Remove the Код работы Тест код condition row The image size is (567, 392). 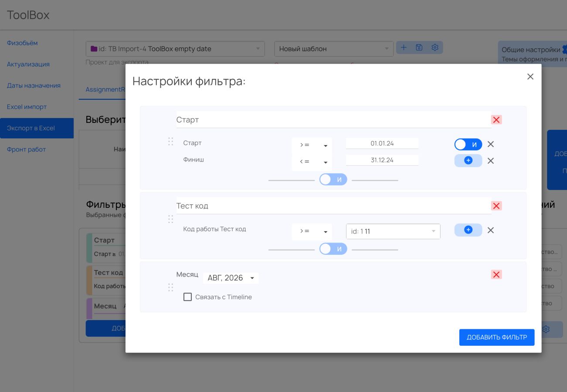(x=490, y=230)
